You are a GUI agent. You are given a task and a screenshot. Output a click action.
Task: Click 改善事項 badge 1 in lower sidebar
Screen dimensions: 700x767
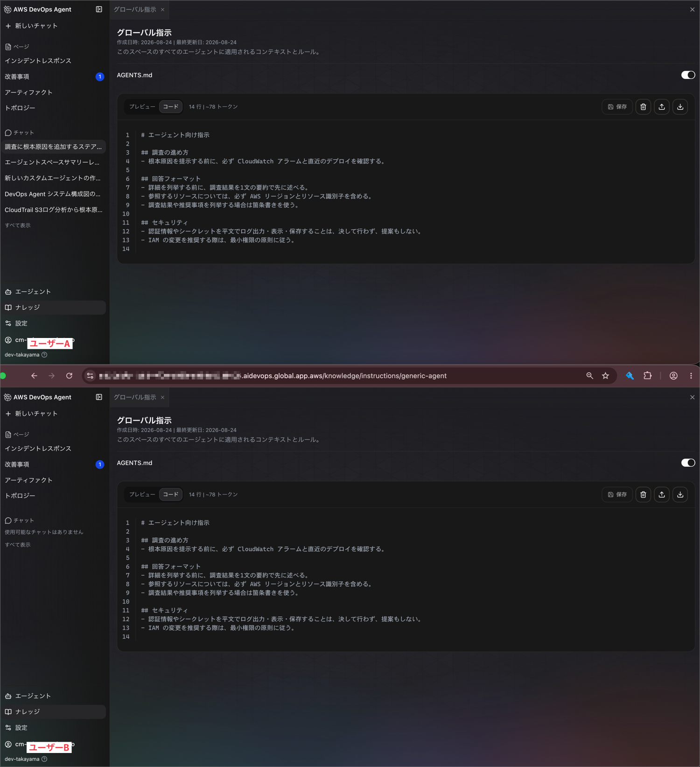click(x=100, y=464)
